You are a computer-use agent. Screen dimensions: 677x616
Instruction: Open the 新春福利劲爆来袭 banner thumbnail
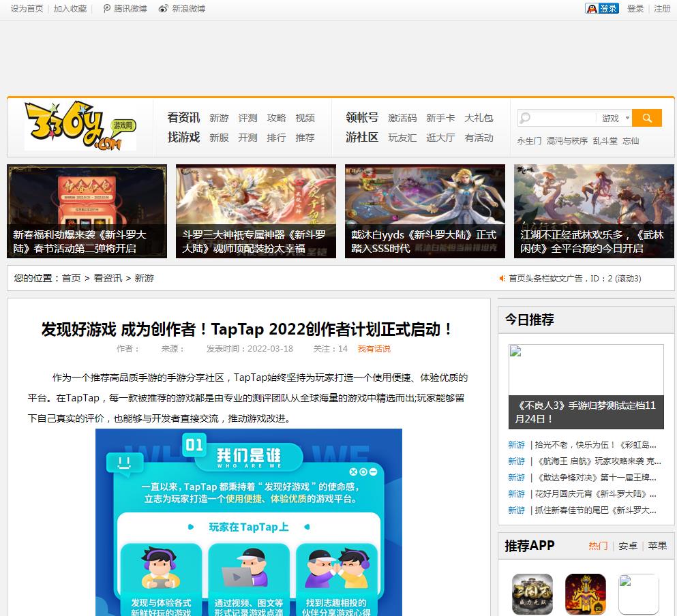pyautogui.click(x=87, y=211)
